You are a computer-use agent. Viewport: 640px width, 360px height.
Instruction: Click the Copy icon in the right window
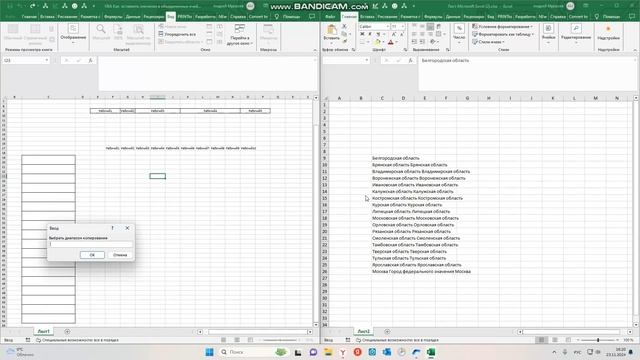tap(344, 34)
